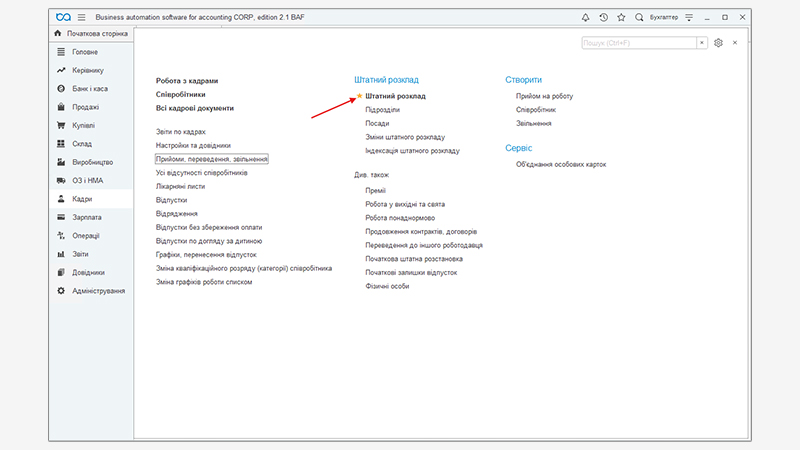
Task: Toggle favorite star beside Штатний розклад
Action: [x=360, y=96]
